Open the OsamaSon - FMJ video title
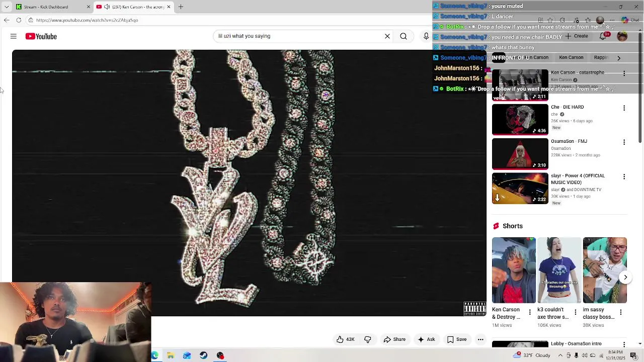 (569, 141)
